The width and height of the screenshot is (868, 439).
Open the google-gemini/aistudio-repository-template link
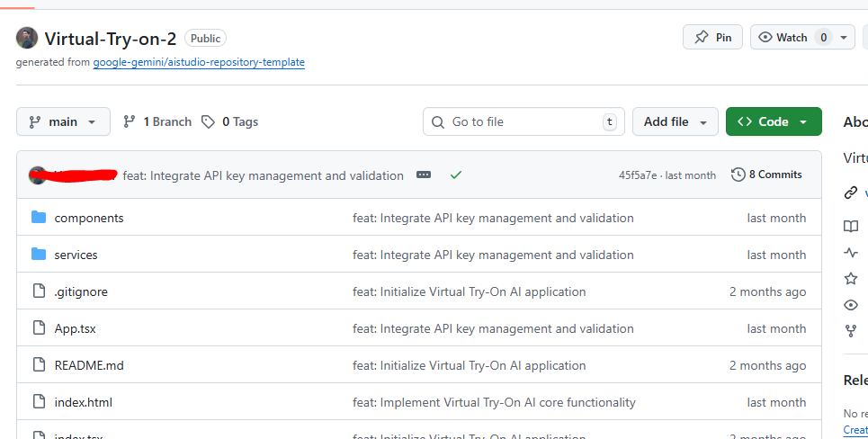point(199,62)
